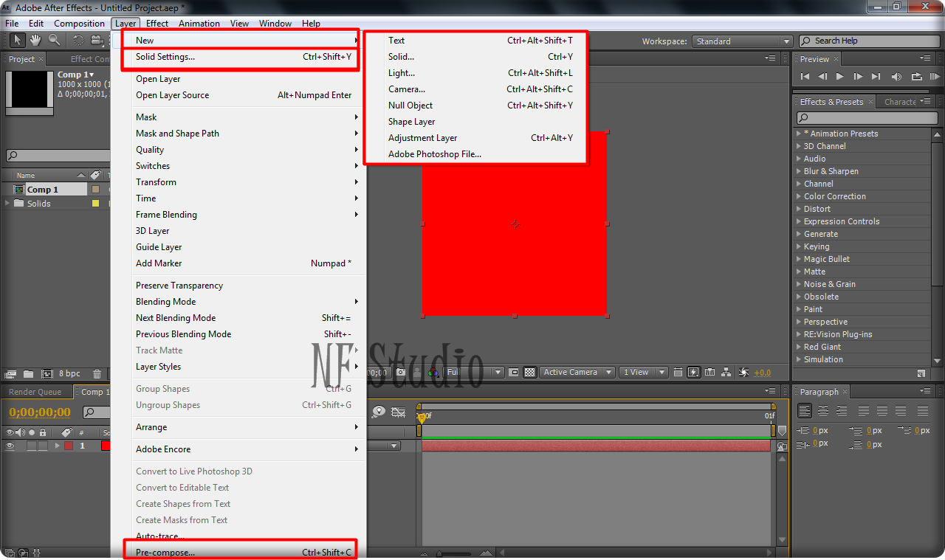This screenshot has height=560, width=945.
Task: Click the current time indicator marker
Action: click(422, 418)
